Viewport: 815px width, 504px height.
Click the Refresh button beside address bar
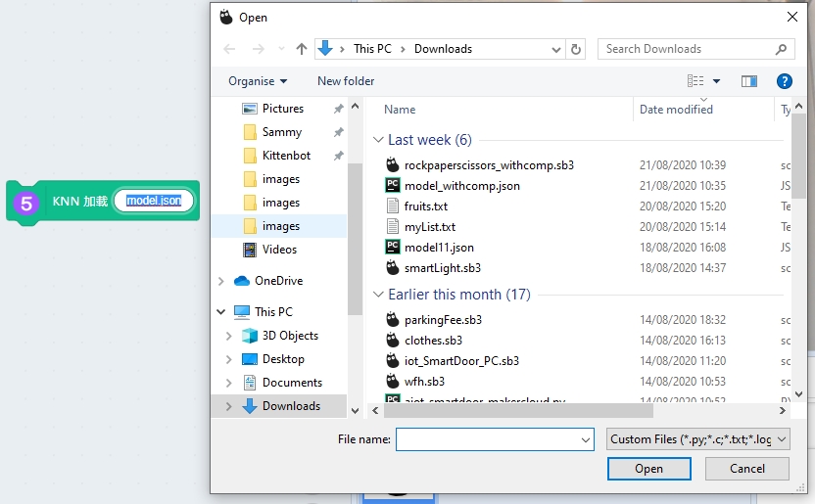(x=577, y=49)
